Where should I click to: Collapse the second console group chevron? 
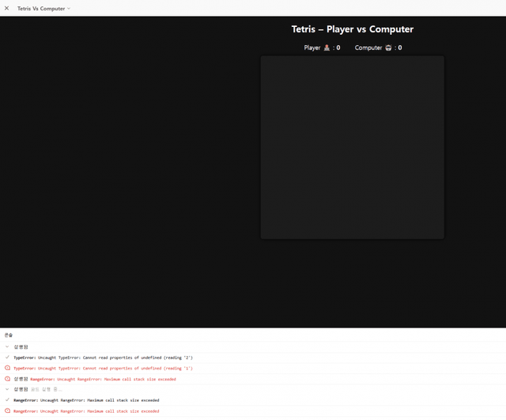tap(7, 389)
